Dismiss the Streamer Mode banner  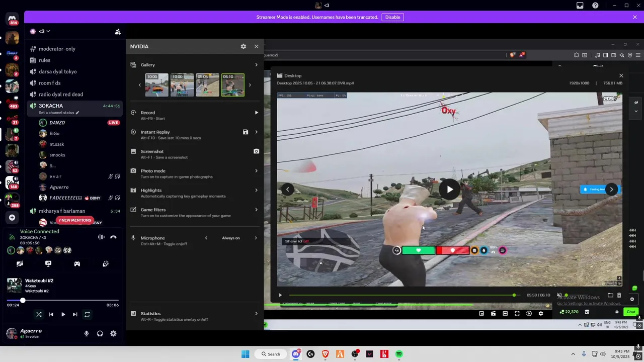tap(635, 17)
